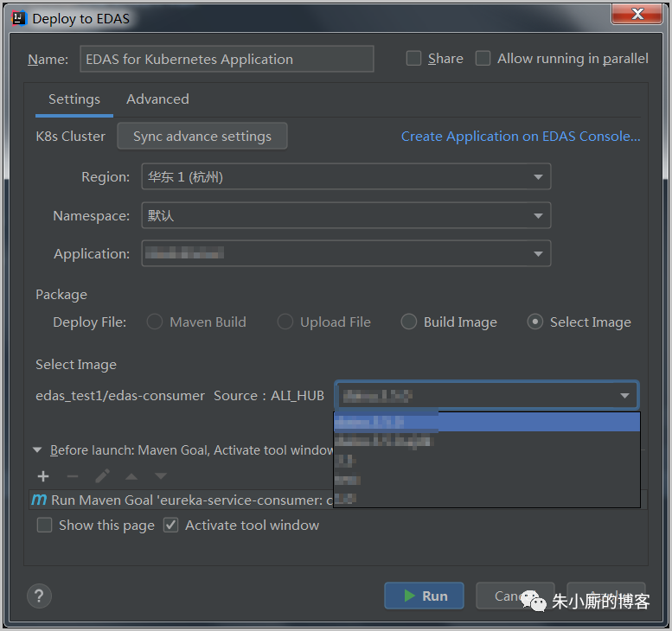Image resolution: width=672 pixels, height=631 pixels.
Task: Choose the Build Image radio option
Action: pyautogui.click(x=408, y=322)
